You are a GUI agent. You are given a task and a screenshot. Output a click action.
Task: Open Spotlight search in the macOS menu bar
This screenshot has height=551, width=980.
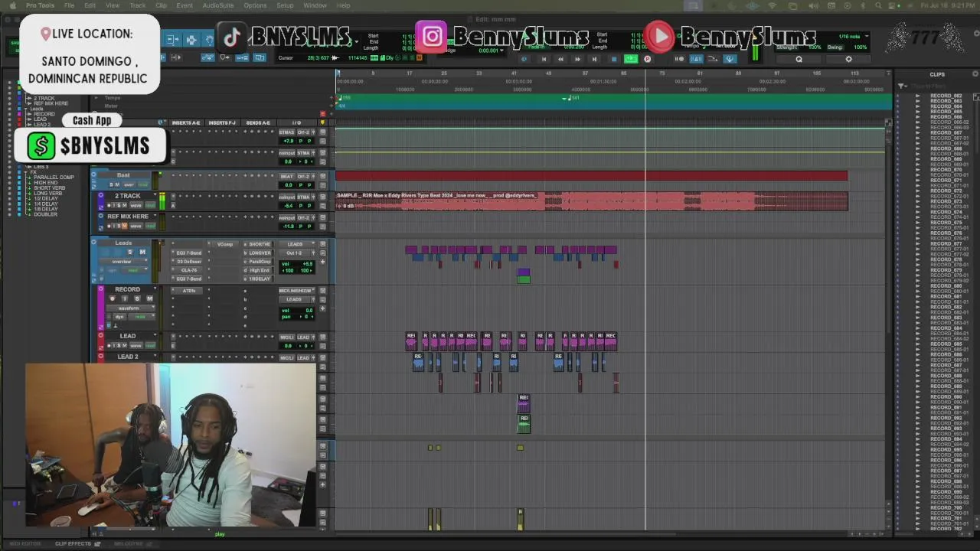(878, 5)
